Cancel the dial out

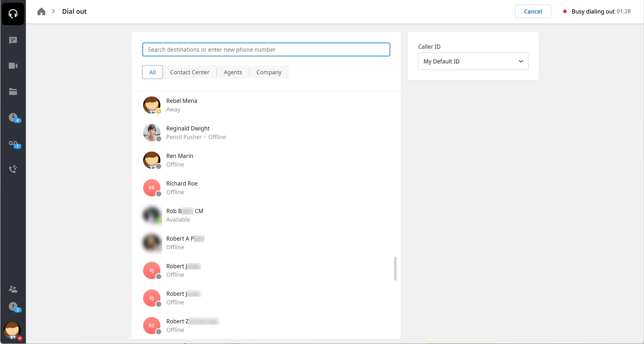tap(533, 11)
